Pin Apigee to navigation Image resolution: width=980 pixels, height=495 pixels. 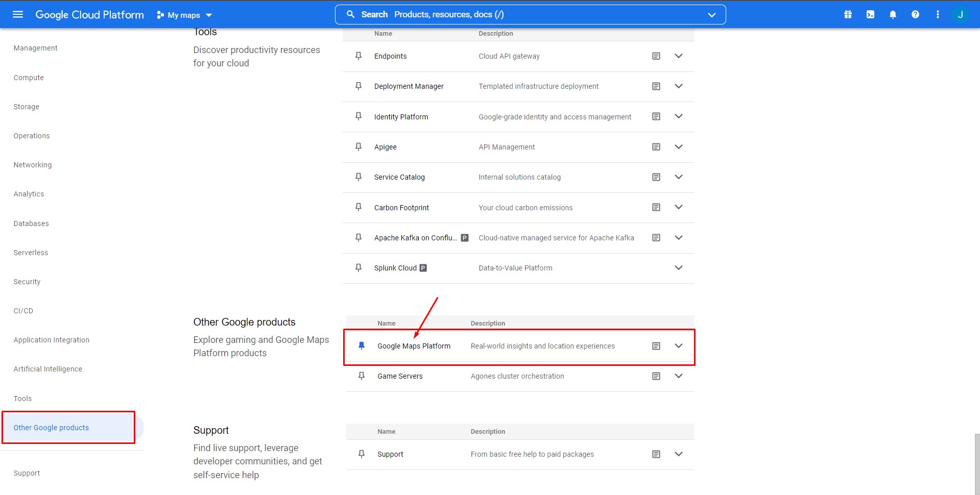coord(358,147)
